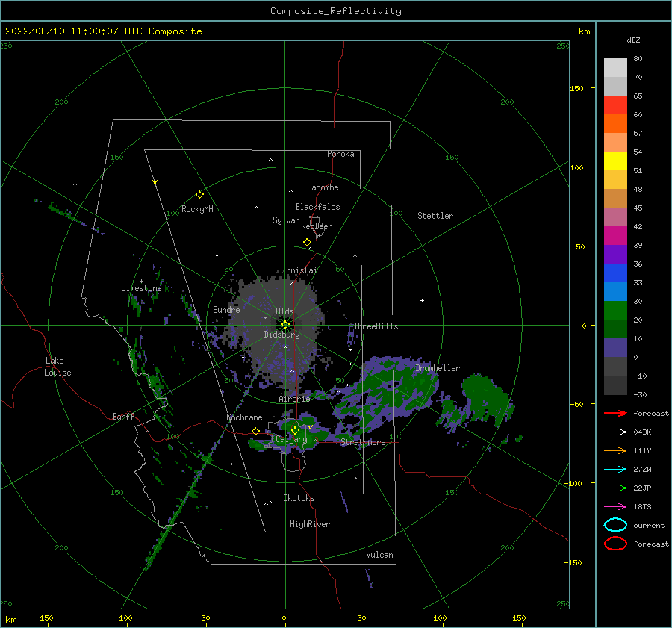Click the 2022/08/10 11:00:07 UTC timestamp
Viewport: 672px width, 628px height.
104,31
